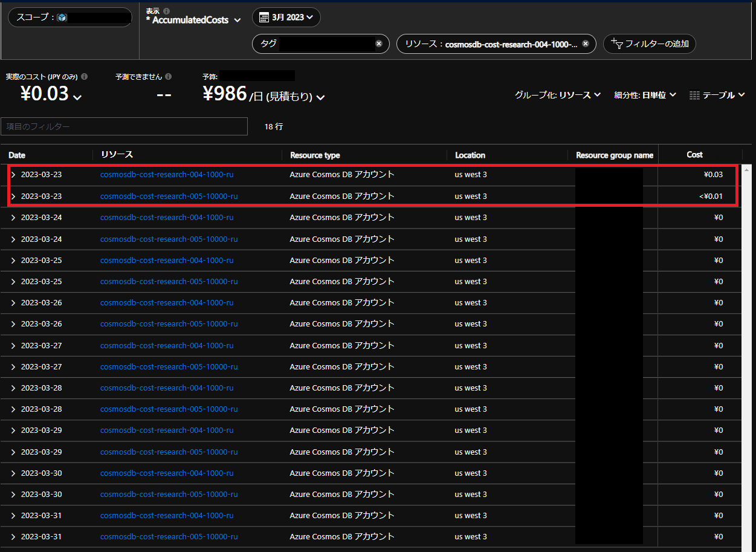Click us west 3 in 2023-03-24 004 row
The height and width of the screenshot is (552, 756).
coord(471,218)
